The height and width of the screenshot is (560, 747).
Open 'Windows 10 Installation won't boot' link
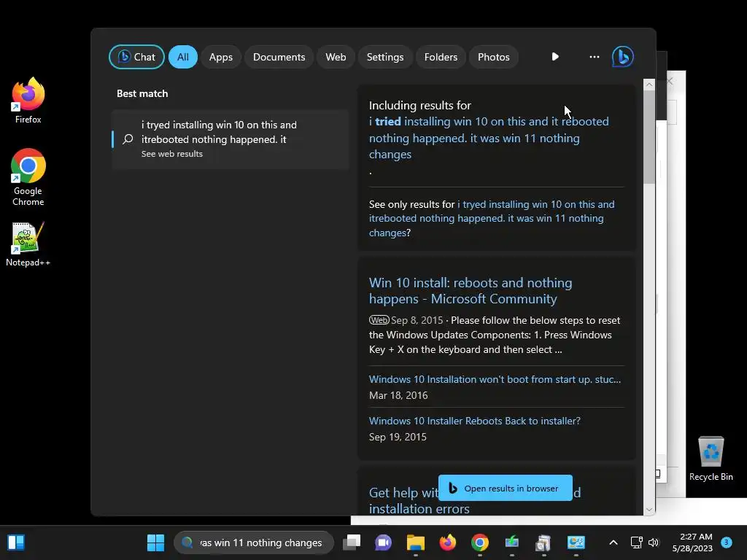click(495, 379)
